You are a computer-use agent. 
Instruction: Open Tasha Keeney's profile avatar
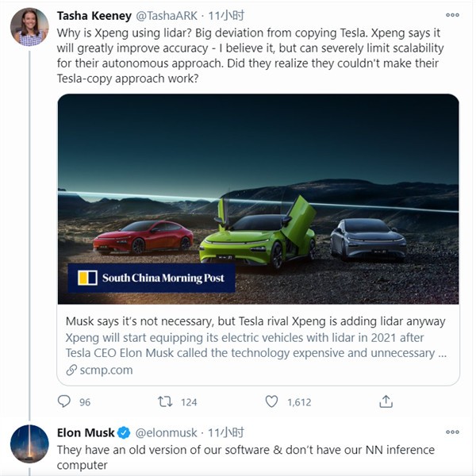pos(29,28)
